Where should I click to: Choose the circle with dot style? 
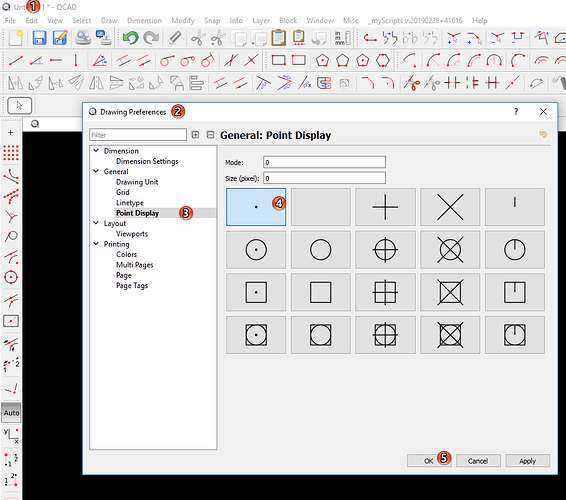(256, 249)
